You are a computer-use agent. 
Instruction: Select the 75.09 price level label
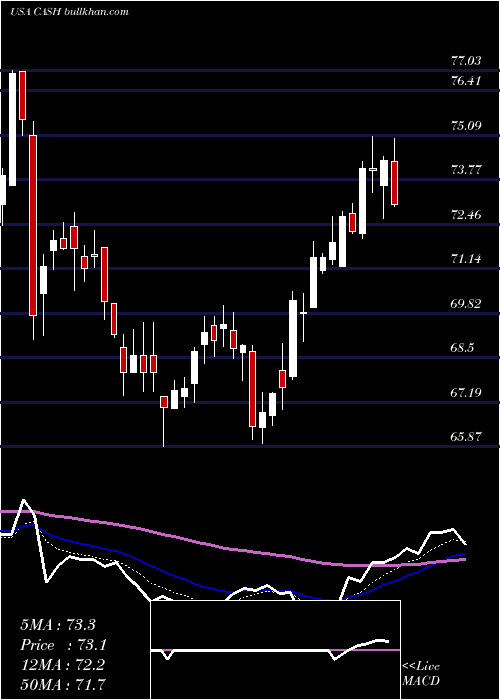(x=466, y=125)
